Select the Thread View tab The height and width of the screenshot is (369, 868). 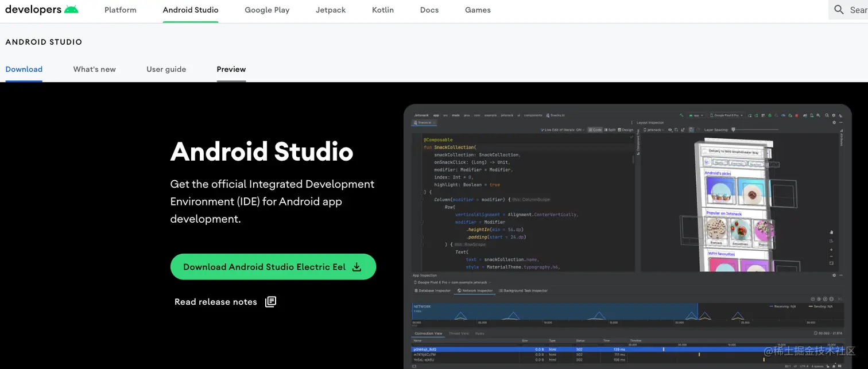(x=459, y=333)
